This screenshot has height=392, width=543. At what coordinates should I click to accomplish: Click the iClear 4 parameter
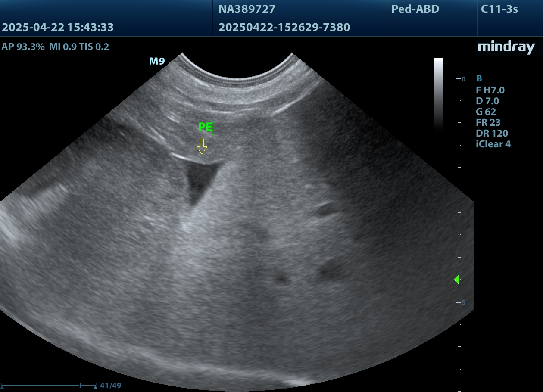[x=493, y=144]
